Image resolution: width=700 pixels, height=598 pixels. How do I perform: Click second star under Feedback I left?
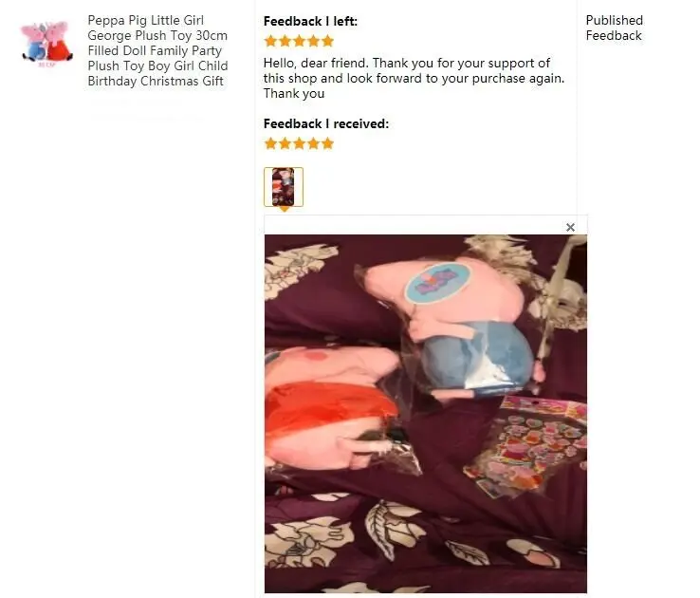[x=285, y=41]
